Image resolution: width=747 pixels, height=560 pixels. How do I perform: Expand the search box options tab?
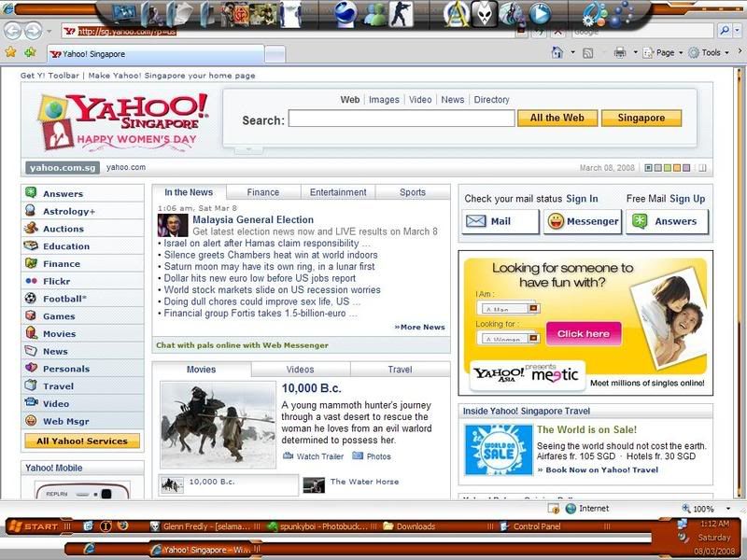pyautogui.click(x=248, y=150)
